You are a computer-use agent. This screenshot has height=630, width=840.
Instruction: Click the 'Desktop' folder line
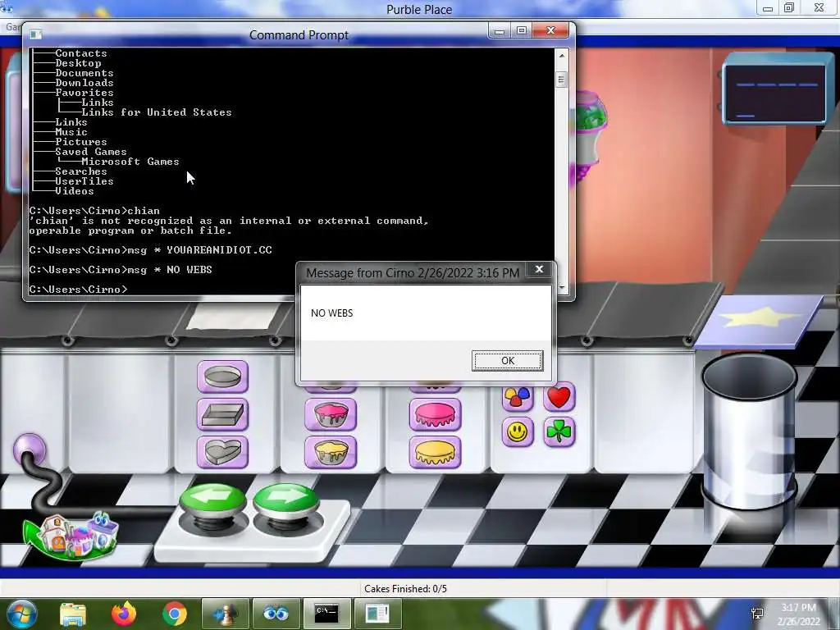point(78,62)
